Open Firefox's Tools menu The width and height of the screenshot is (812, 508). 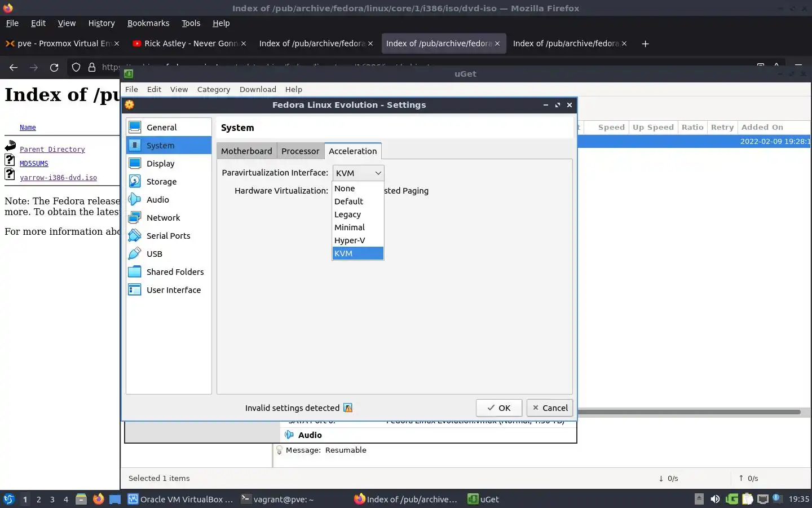pyautogui.click(x=191, y=23)
